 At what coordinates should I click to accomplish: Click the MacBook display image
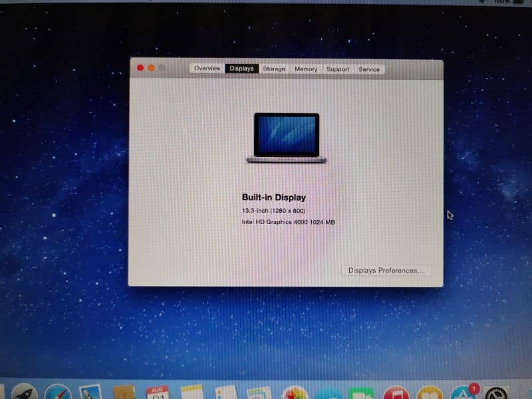tap(286, 138)
